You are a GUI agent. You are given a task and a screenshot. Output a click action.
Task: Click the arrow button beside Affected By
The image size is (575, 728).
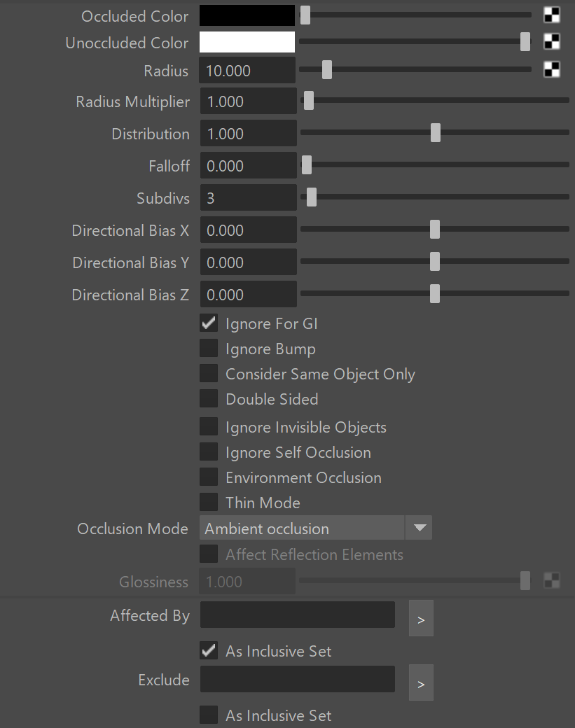click(421, 618)
